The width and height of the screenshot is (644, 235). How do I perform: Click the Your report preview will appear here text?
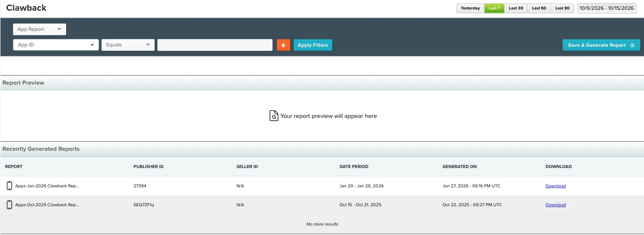[329, 116]
